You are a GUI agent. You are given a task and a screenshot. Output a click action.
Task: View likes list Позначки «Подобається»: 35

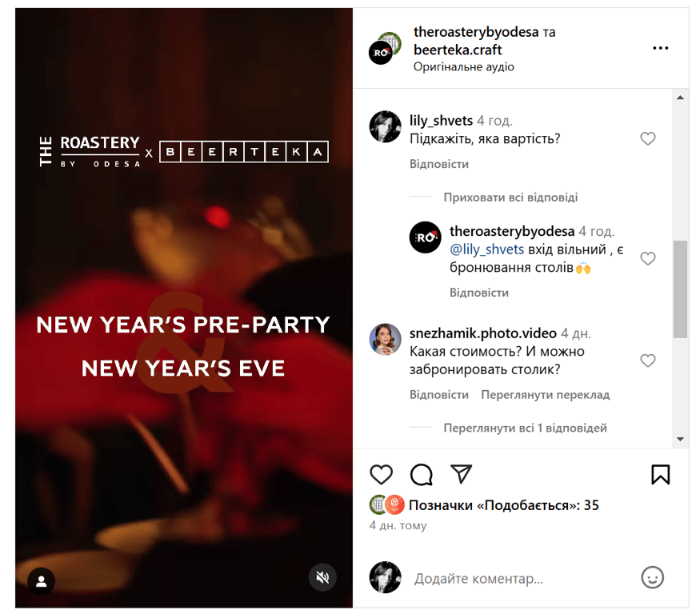[x=503, y=505]
